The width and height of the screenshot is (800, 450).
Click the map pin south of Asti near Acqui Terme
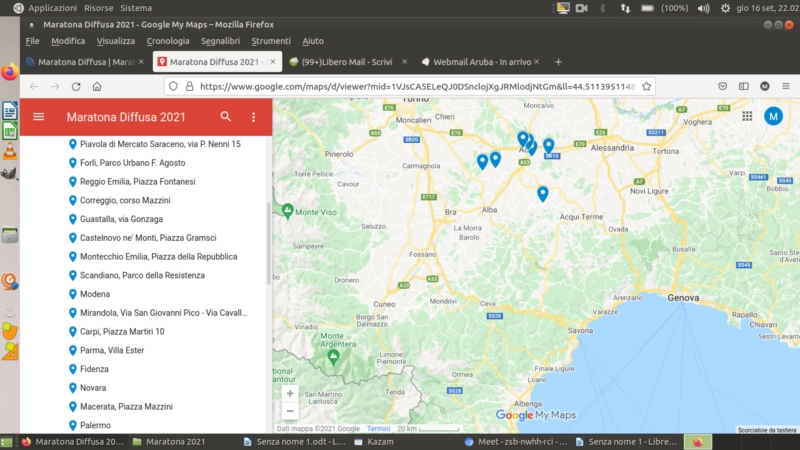[x=542, y=194]
